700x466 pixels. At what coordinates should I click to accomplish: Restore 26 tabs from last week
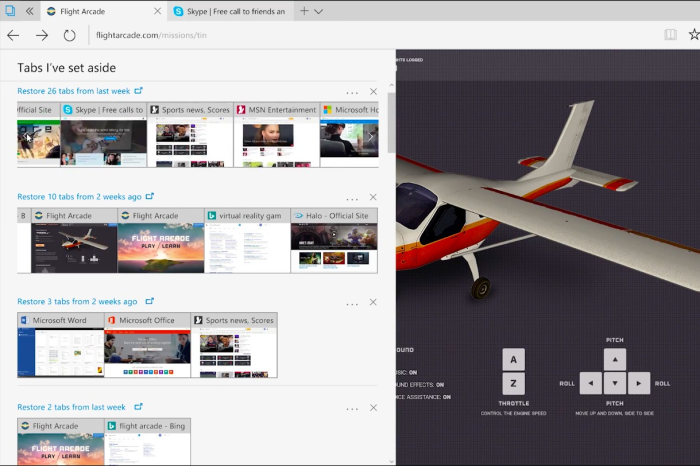[74, 91]
